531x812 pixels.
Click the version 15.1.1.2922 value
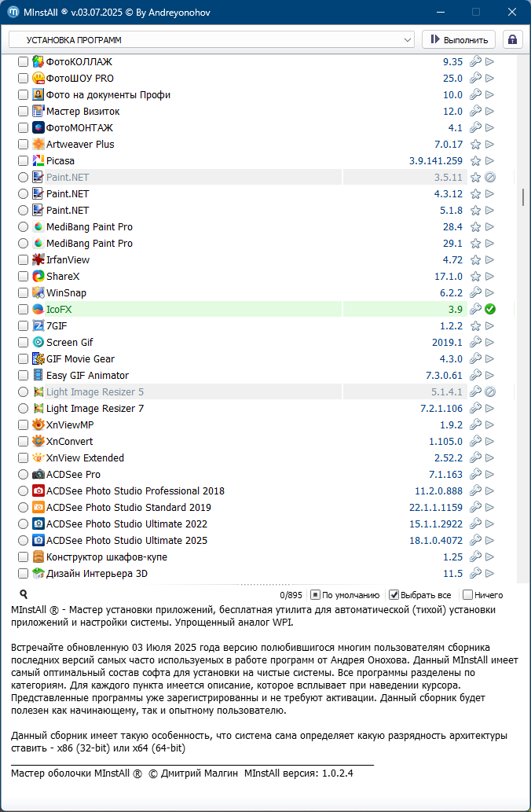[436, 524]
